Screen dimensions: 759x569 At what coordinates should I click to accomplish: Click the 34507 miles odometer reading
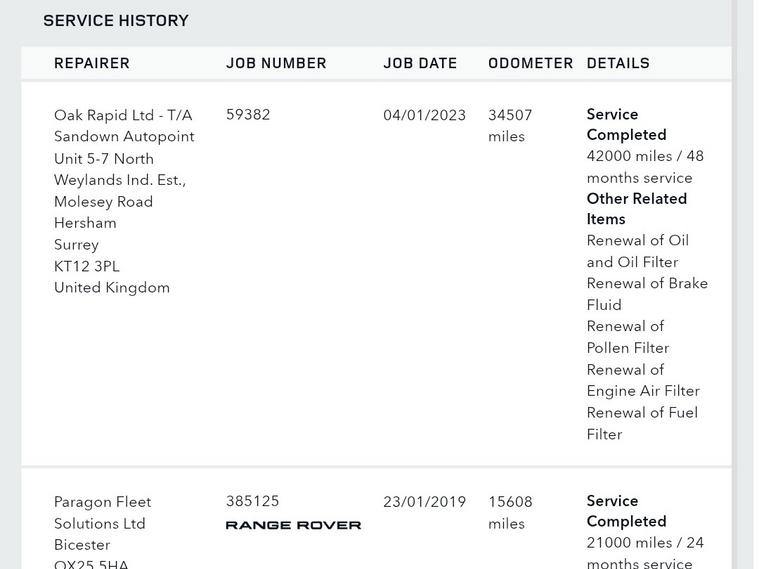510,125
